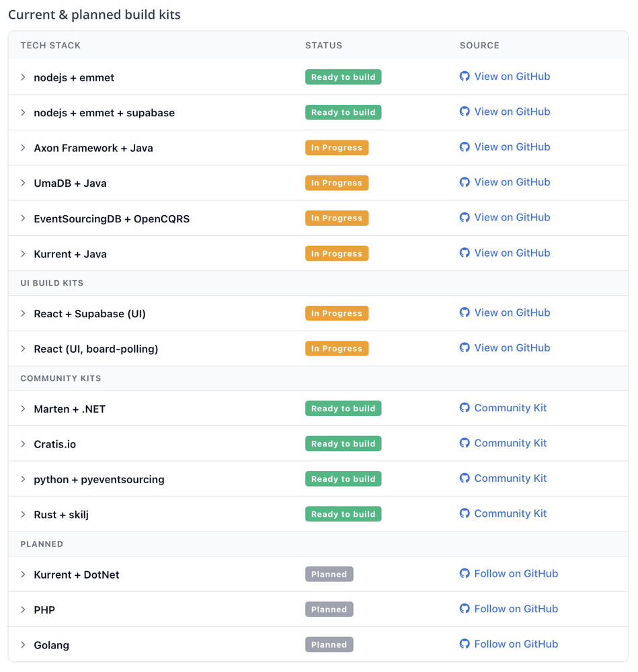Viewport: 638px width, 672px height.
Task: Open View on GitHub for UmaDB + Java
Action: click(512, 181)
